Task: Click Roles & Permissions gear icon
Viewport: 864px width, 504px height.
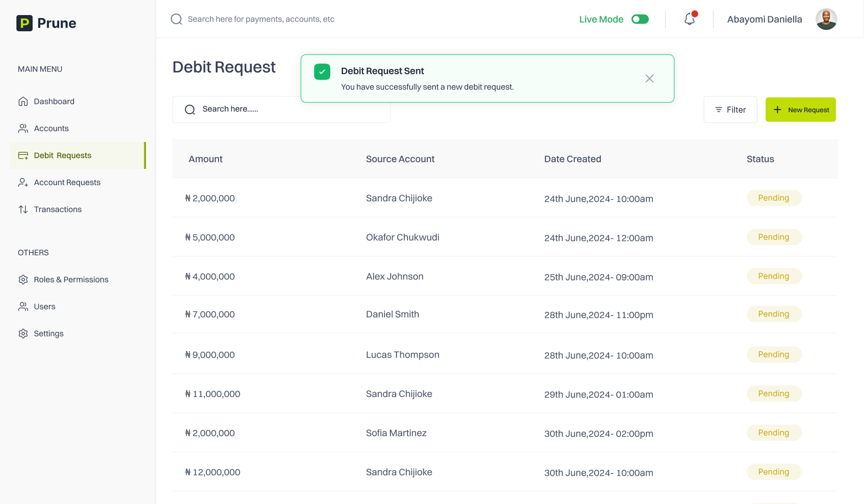Action: (23, 279)
